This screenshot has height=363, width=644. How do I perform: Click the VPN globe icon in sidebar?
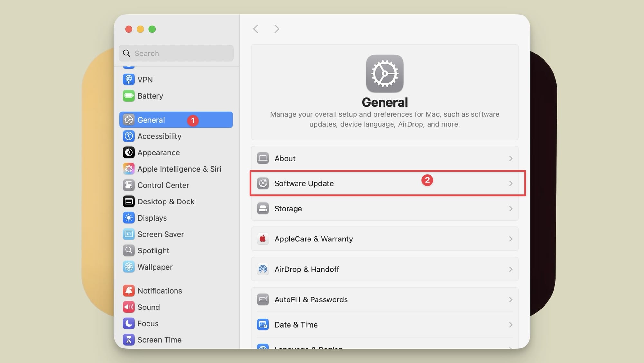128,79
